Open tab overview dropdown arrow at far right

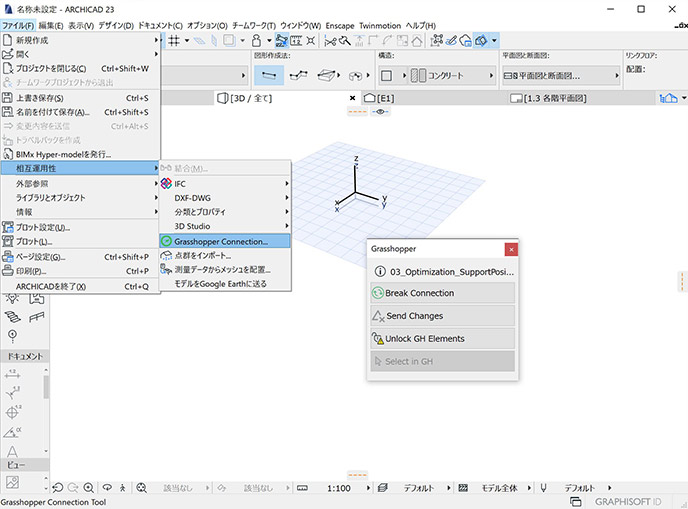click(x=684, y=98)
